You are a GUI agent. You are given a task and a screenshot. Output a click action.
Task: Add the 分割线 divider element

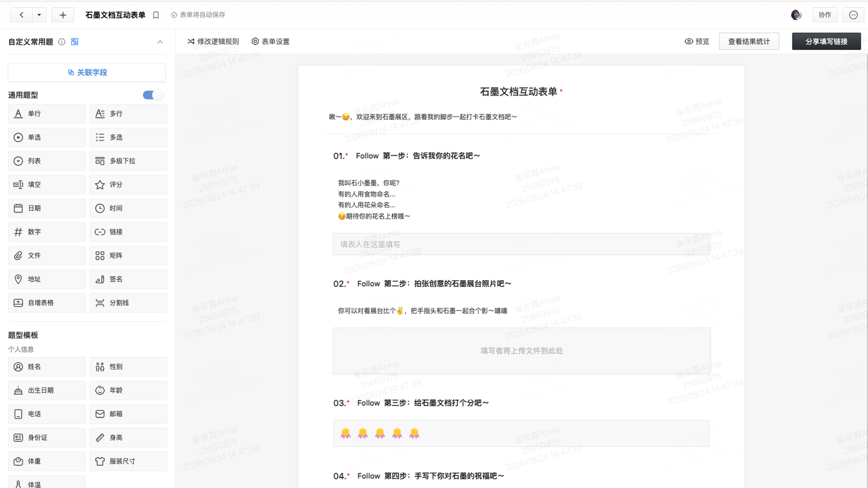point(128,302)
